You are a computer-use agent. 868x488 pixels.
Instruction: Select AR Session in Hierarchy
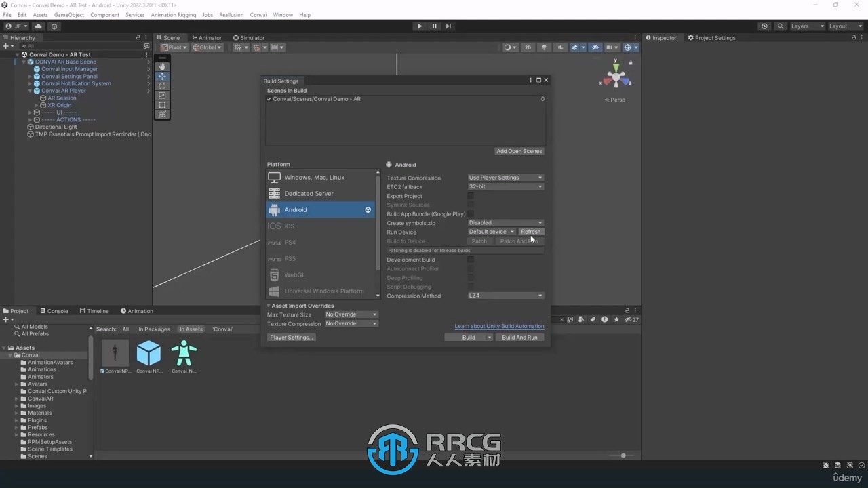tap(62, 98)
